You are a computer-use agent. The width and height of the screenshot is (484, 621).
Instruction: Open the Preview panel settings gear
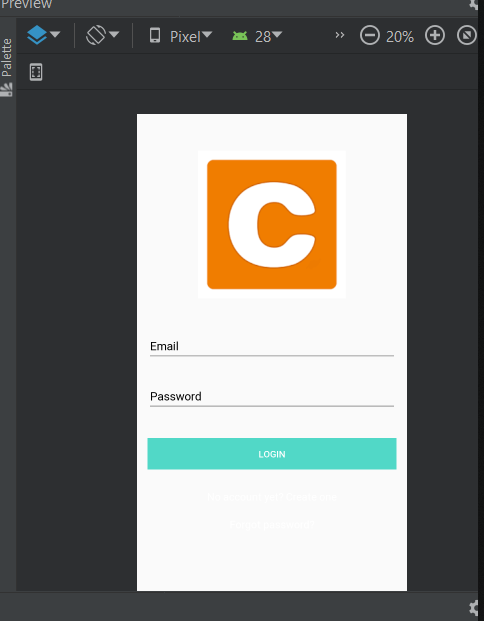474,4
